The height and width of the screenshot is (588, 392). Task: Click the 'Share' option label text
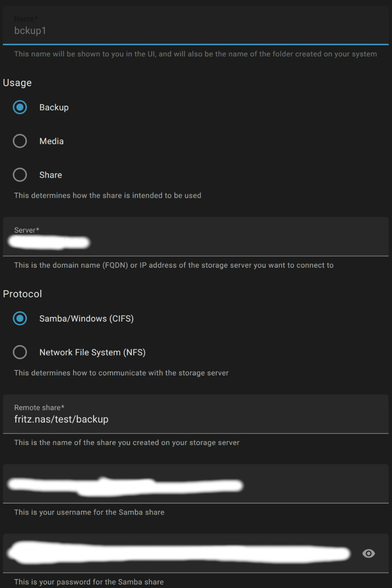(x=50, y=175)
